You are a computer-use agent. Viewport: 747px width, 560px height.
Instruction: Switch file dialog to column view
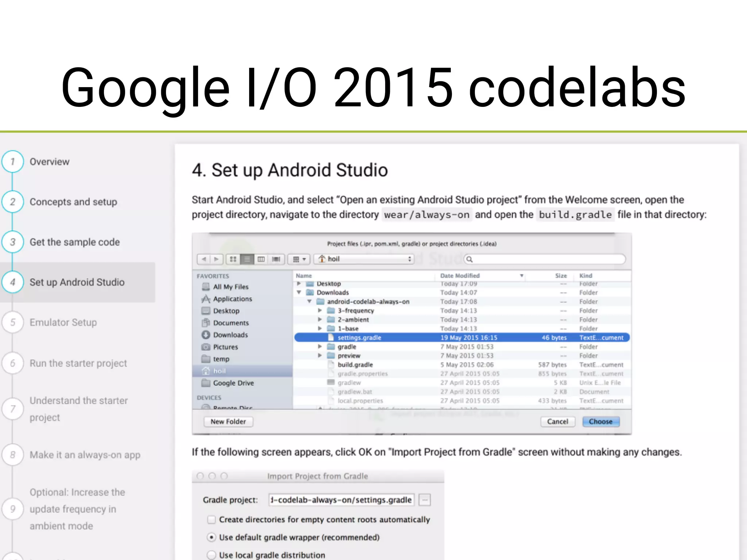(x=261, y=259)
